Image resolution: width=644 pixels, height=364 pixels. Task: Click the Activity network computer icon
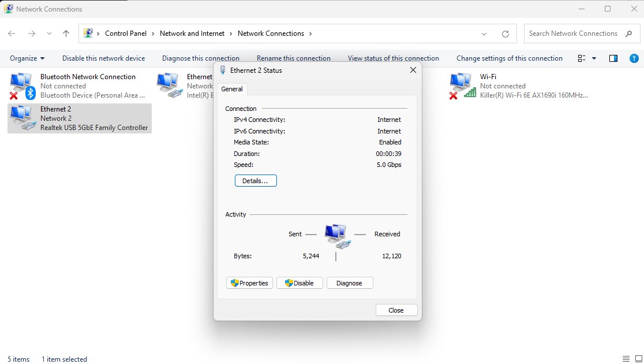point(338,236)
